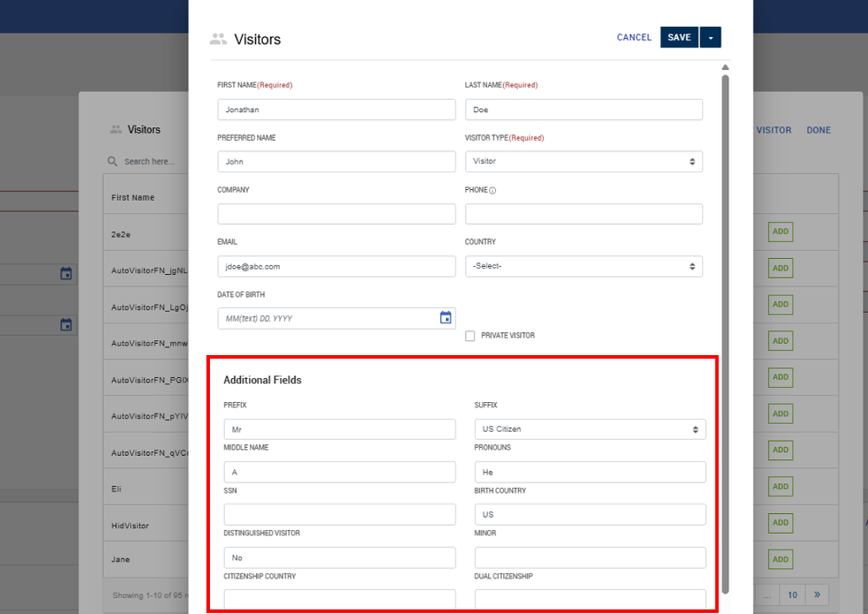This screenshot has width=868, height=614.
Task: Click the Email field with jdoe@abc.com
Action: 336,267
